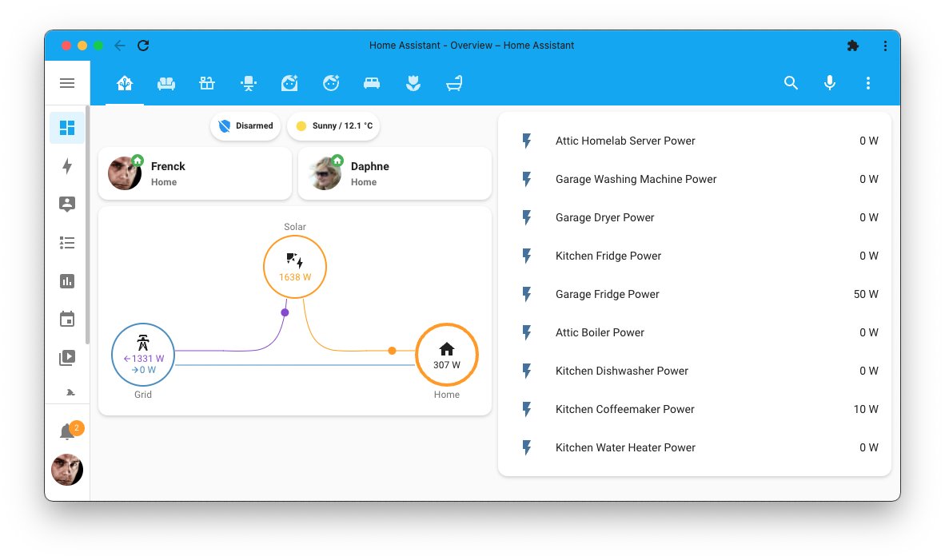Open Kitchen Coffeemaker Power entity
The width and height of the screenshot is (945, 560).
[694, 410]
